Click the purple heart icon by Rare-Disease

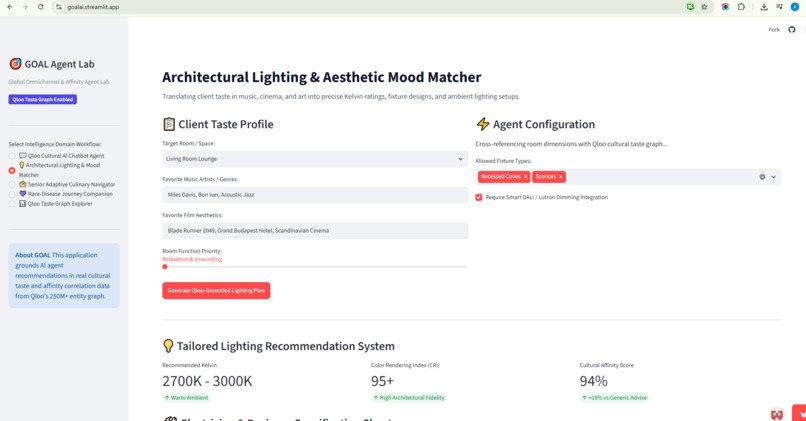click(23, 194)
